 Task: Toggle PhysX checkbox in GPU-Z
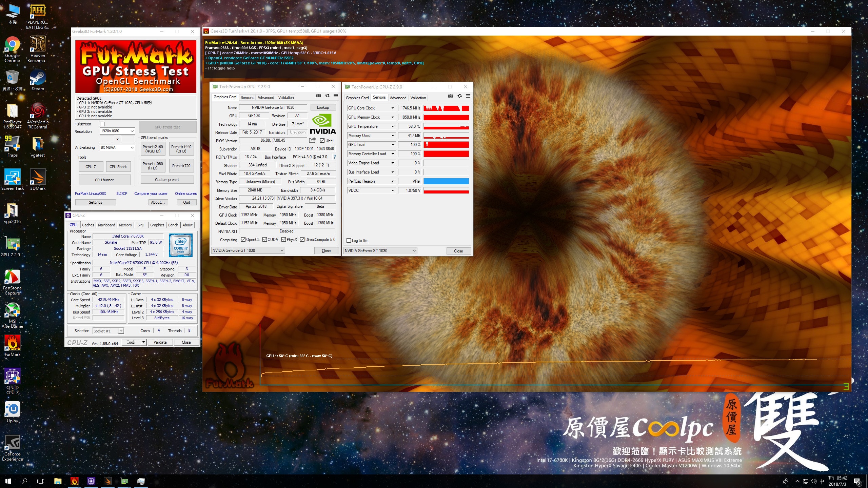click(x=283, y=240)
